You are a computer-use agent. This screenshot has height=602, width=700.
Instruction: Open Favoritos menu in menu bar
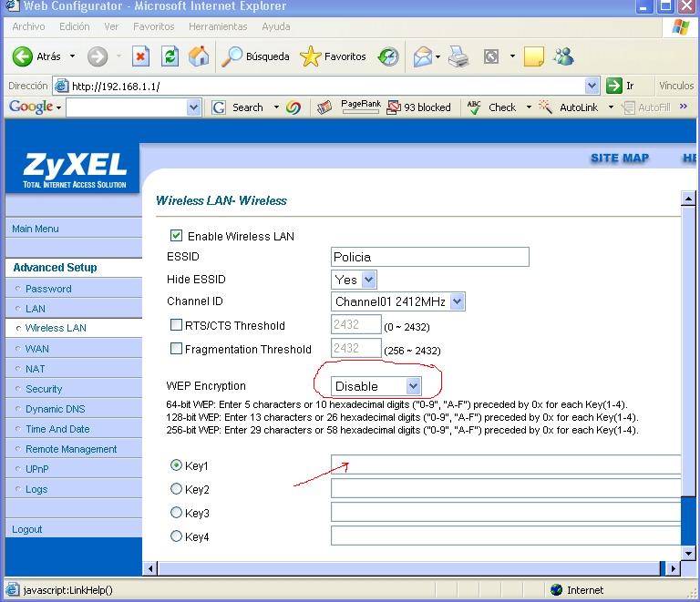pos(153,26)
